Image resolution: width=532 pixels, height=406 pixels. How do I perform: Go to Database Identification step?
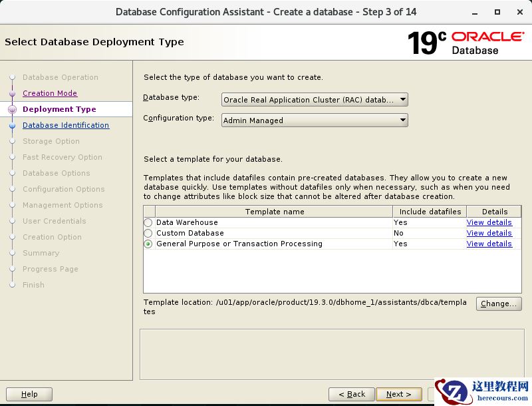pos(66,125)
